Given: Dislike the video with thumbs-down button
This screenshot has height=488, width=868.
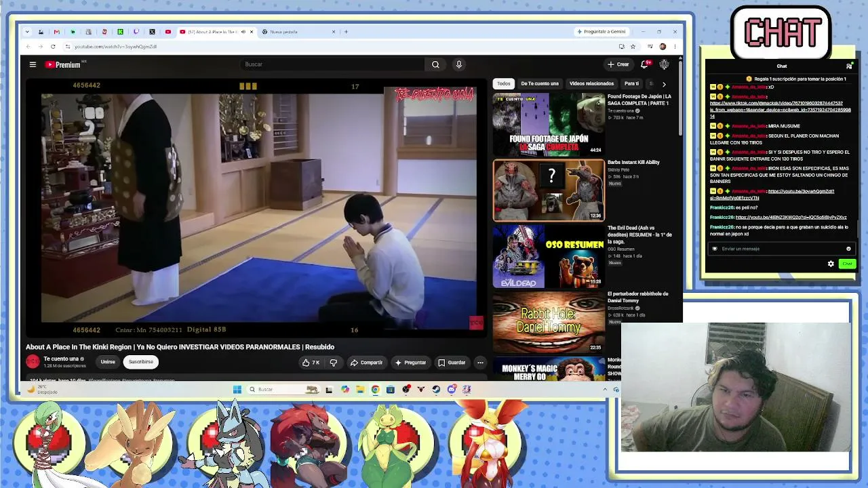Looking at the screenshot, I should click(333, 363).
